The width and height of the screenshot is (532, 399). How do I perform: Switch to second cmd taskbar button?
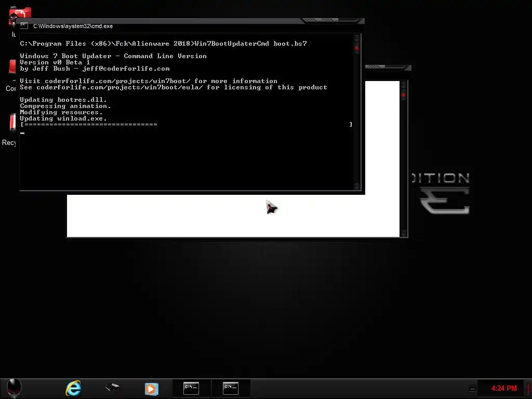[x=231, y=388]
